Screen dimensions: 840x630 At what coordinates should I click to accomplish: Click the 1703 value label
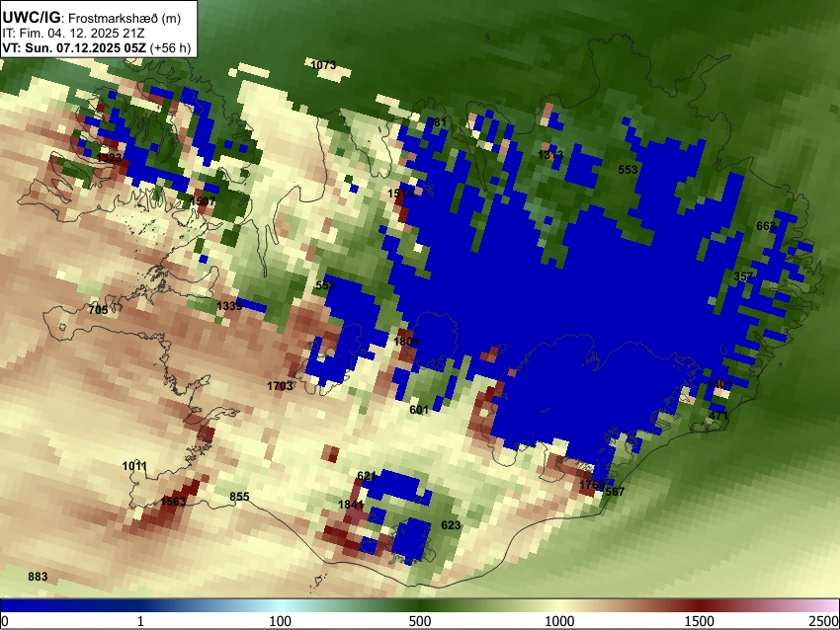[281, 386]
